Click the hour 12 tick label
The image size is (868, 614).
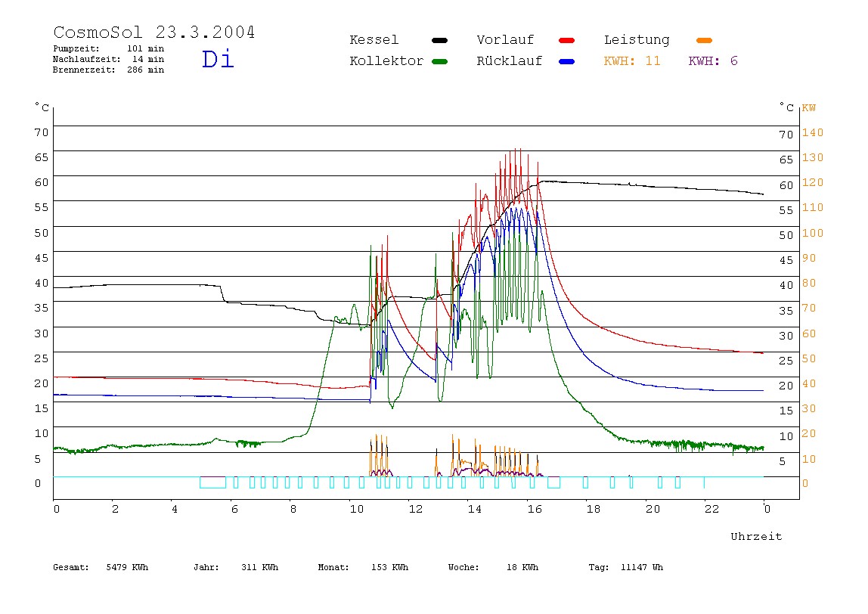click(416, 509)
